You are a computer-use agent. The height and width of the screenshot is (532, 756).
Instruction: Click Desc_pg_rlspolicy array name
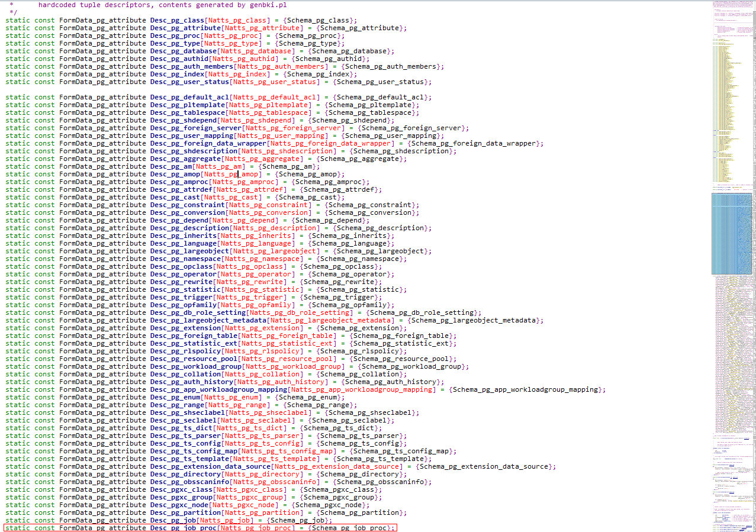point(185,351)
